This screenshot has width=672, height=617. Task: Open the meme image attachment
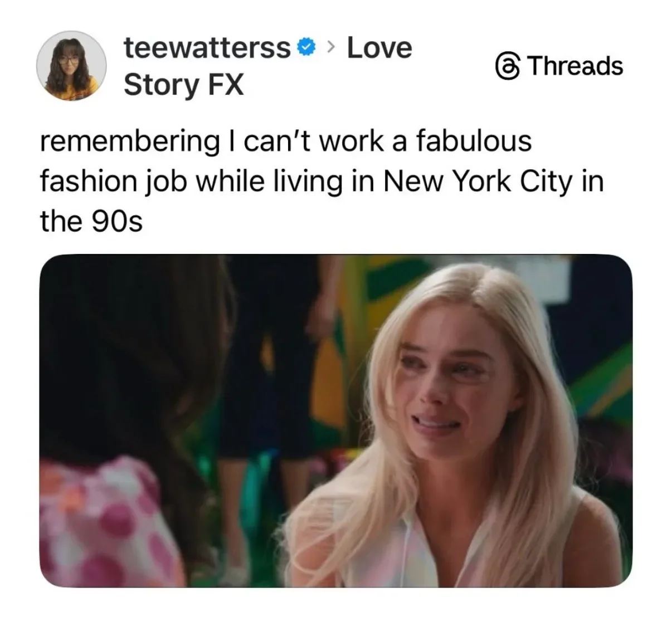tap(336, 421)
